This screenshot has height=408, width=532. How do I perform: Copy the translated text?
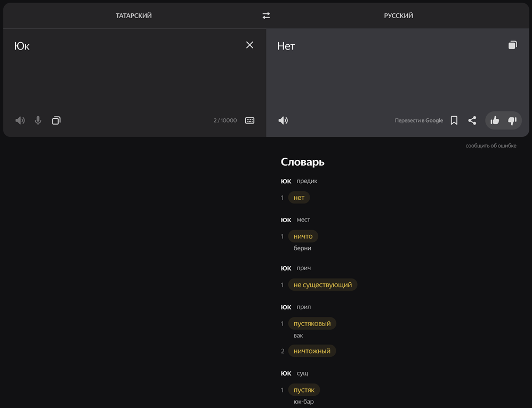pyautogui.click(x=512, y=45)
